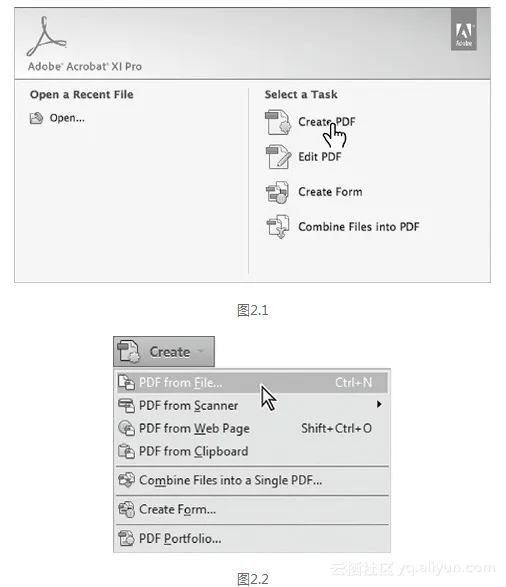Viewport: 506px width, 587px height.
Task: Expand the PDF from Scanner submenu arrow
Action: pos(379,404)
